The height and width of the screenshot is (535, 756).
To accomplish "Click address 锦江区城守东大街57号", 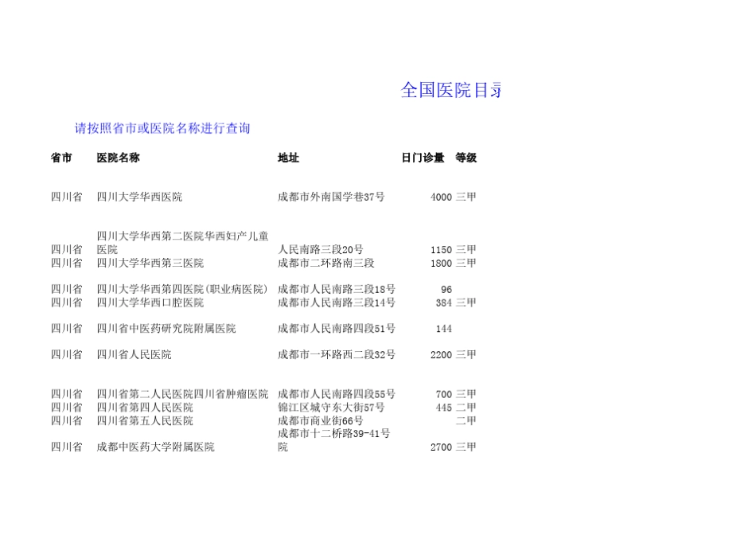I will [331, 407].
